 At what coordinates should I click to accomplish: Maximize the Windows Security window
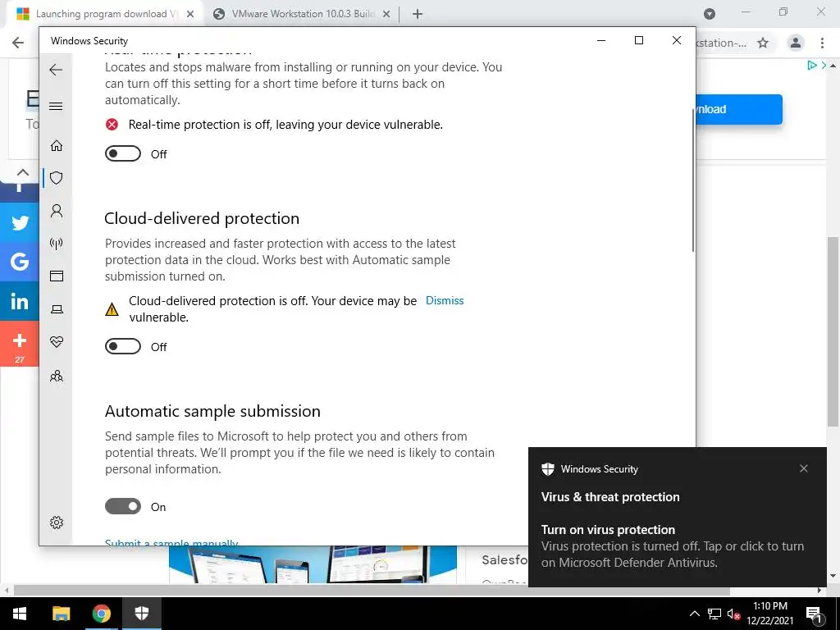coord(638,40)
